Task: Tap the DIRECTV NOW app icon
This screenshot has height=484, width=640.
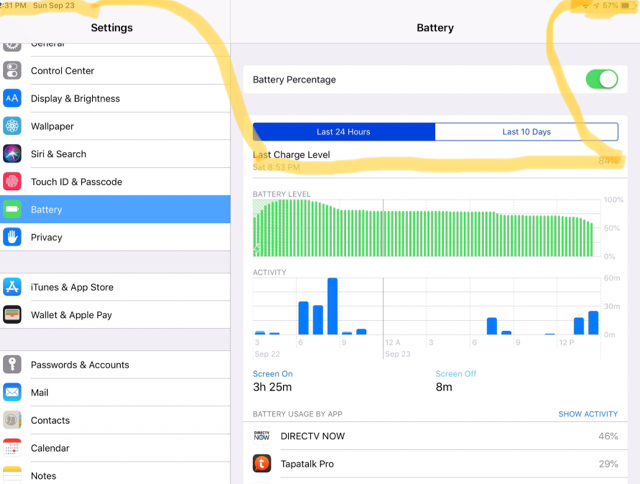Action: click(x=262, y=436)
